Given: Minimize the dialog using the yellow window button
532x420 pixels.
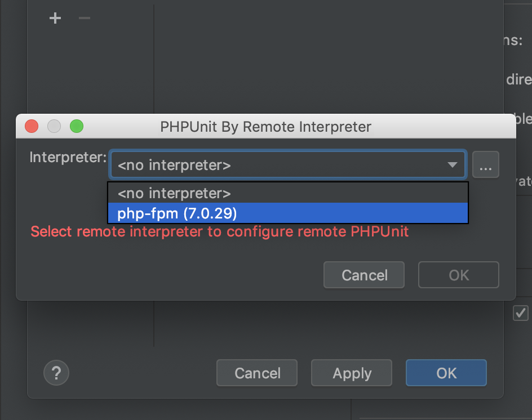Looking at the screenshot, I should 54,127.
